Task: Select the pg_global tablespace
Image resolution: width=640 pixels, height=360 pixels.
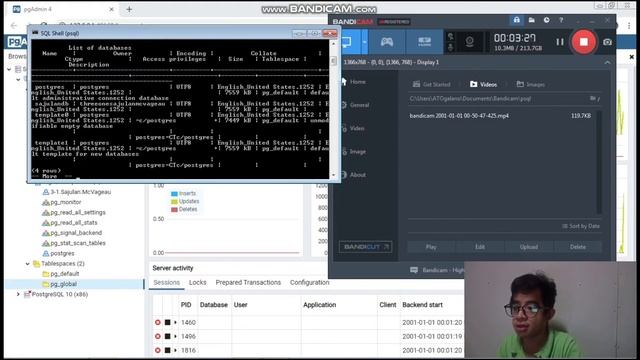Action: [63, 284]
